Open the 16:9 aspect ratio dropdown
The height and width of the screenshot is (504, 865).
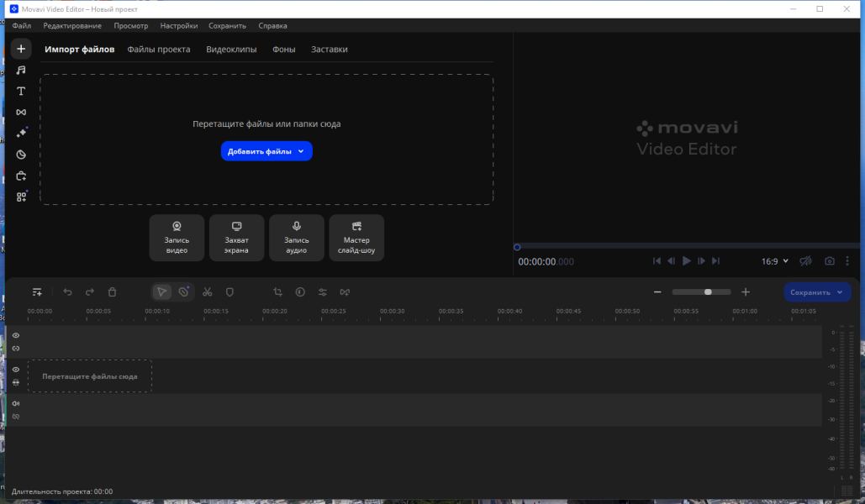click(774, 261)
